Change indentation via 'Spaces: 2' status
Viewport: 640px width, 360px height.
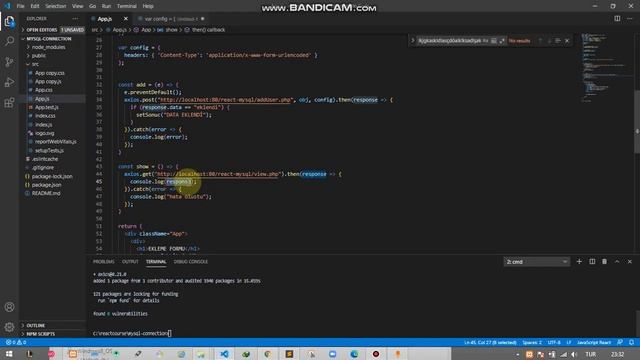(532, 342)
